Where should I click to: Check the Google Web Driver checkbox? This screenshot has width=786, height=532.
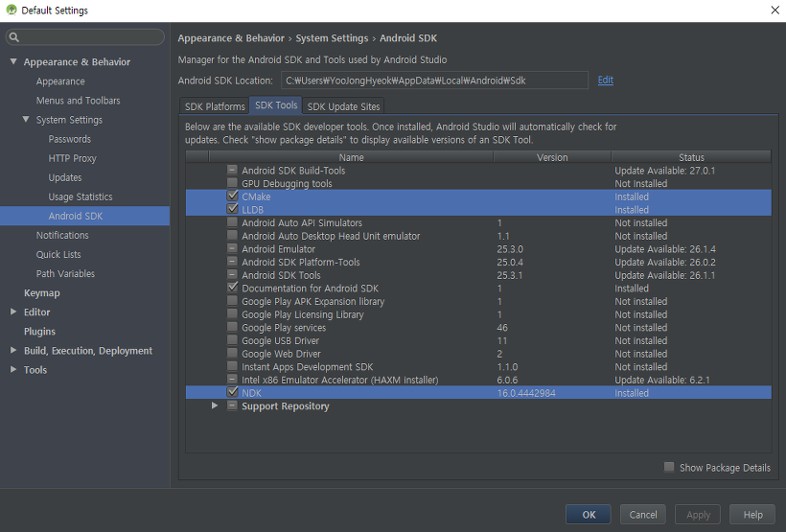pyautogui.click(x=232, y=353)
